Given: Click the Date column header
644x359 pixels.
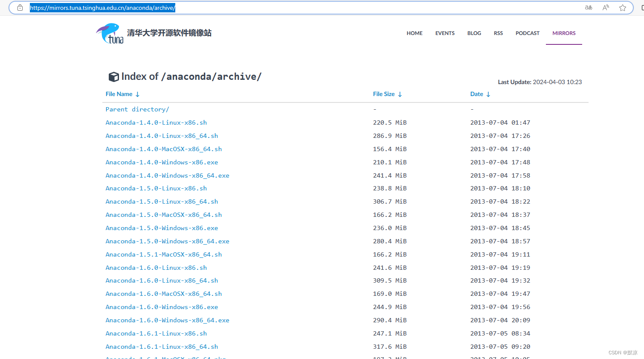Looking at the screenshot, I should tap(477, 94).
